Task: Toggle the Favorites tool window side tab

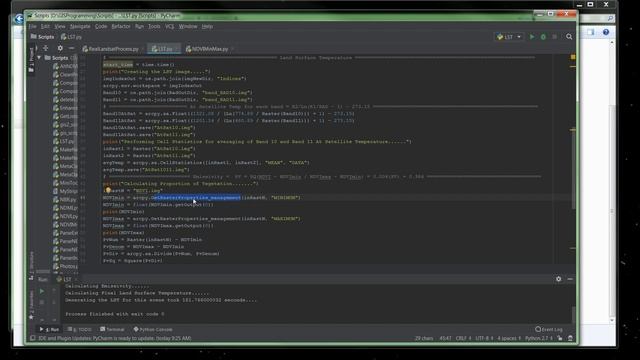Action: pos(31,306)
